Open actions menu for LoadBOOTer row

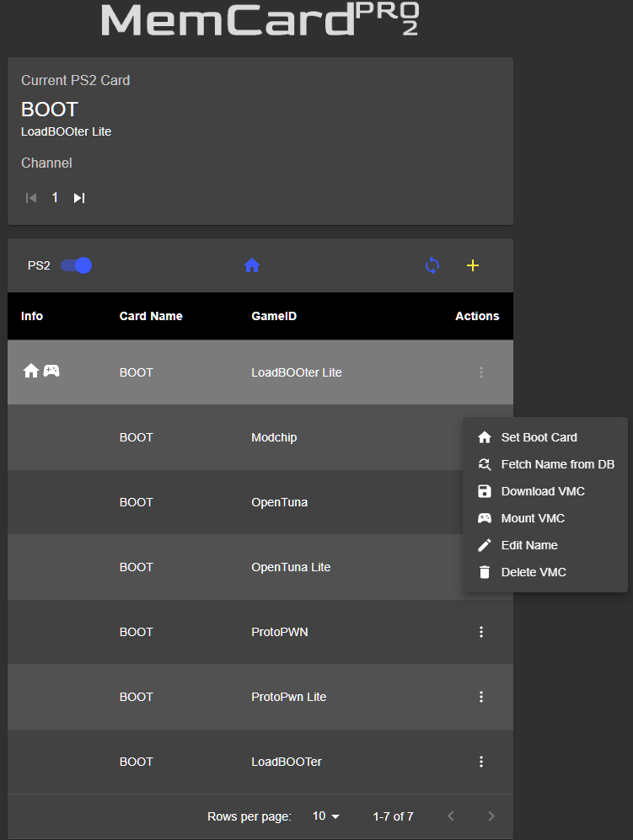click(481, 762)
